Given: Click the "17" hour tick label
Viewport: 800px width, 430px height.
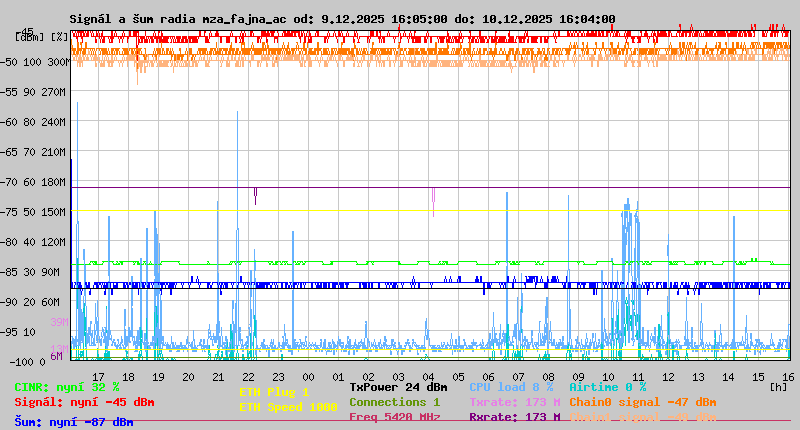Looking at the screenshot, I should click(98, 377).
